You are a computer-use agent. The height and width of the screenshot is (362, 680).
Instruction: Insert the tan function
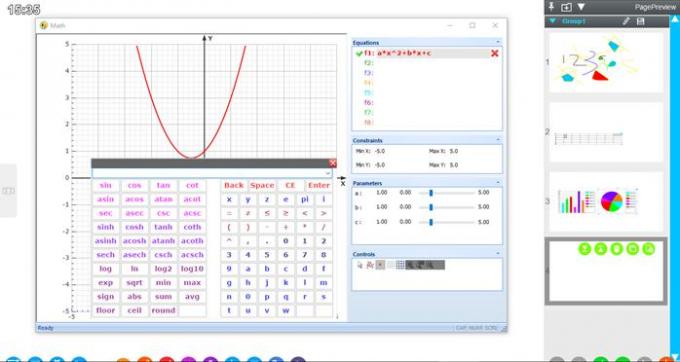(x=163, y=186)
